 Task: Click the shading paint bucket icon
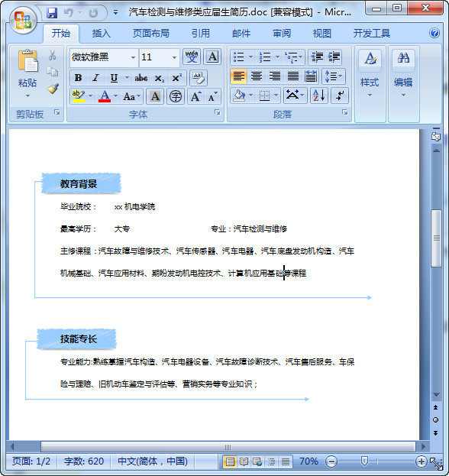[x=239, y=96]
